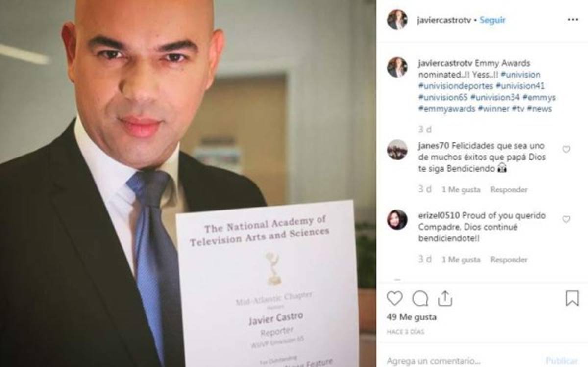
Task: Reply to the erizel0510 comment with Responder
Action: click(509, 260)
